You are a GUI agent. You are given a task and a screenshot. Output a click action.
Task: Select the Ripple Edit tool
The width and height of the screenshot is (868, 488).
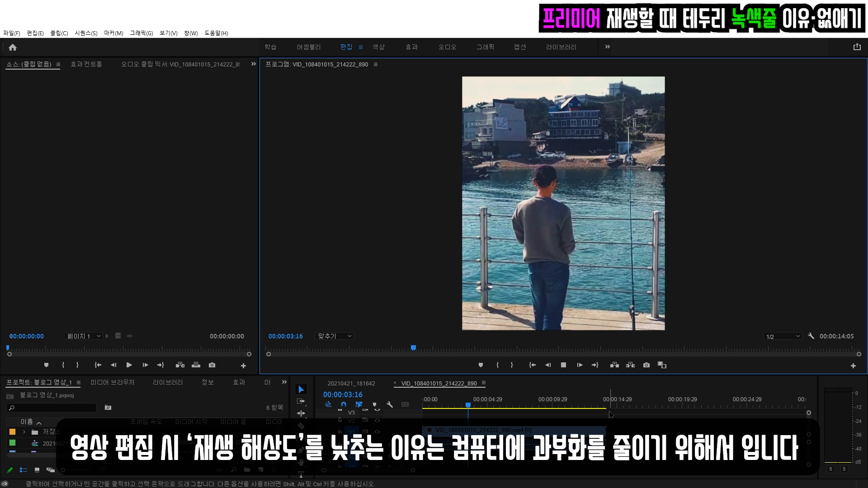pyautogui.click(x=301, y=413)
